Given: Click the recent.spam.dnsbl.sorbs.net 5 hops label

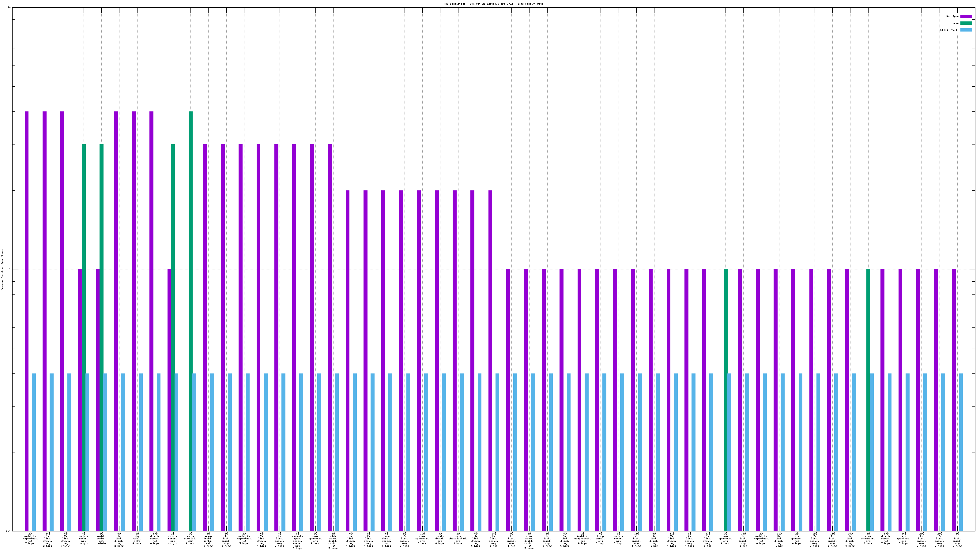Looking at the screenshot, I should tap(297, 541).
